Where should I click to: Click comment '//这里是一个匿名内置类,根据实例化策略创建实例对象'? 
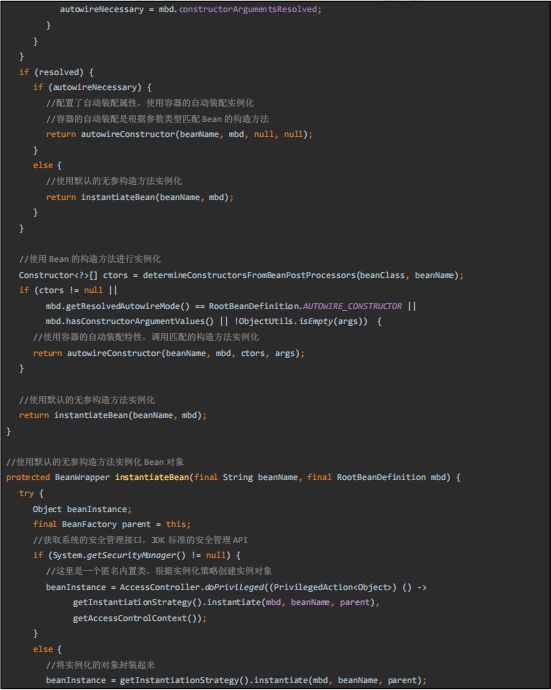tap(158, 571)
